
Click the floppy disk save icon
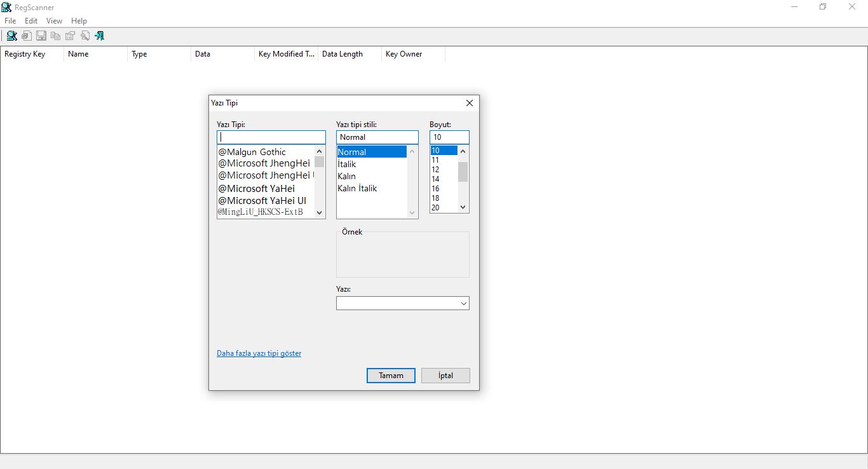pos(41,36)
